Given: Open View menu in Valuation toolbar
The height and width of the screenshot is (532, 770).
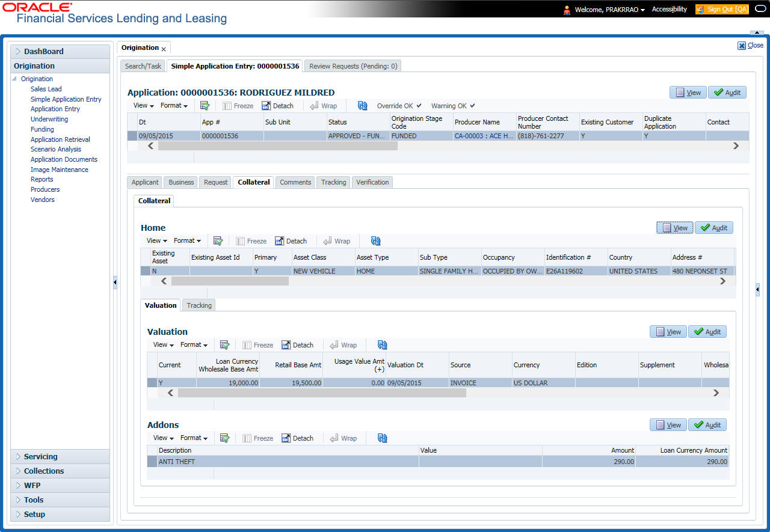Looking at the screenshot, I should 163,345.
